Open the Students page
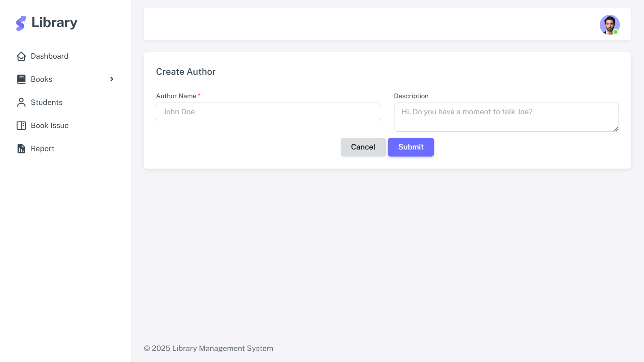This screenshot has width=644, height=362. 65,102
